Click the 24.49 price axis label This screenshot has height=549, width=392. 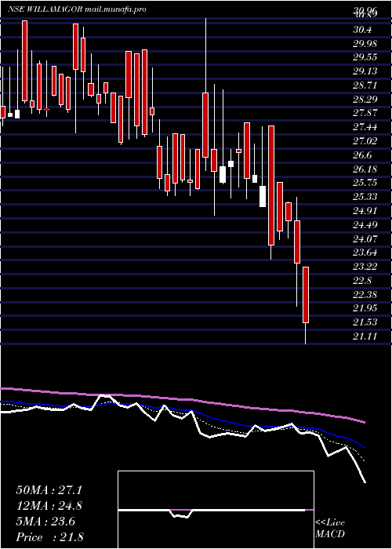pos(365,225)
